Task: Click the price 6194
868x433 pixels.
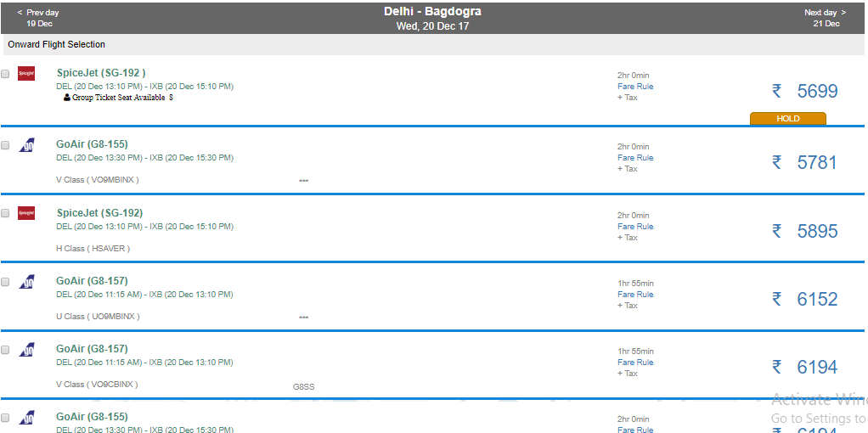Action: tap(817, 367)
